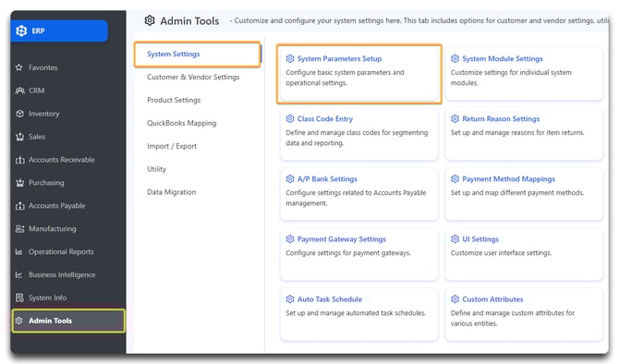This screenshot has height=364, width=619.
Task: Click the Favorites star icon
Action: pyautogui.click(x=19, y=67)
